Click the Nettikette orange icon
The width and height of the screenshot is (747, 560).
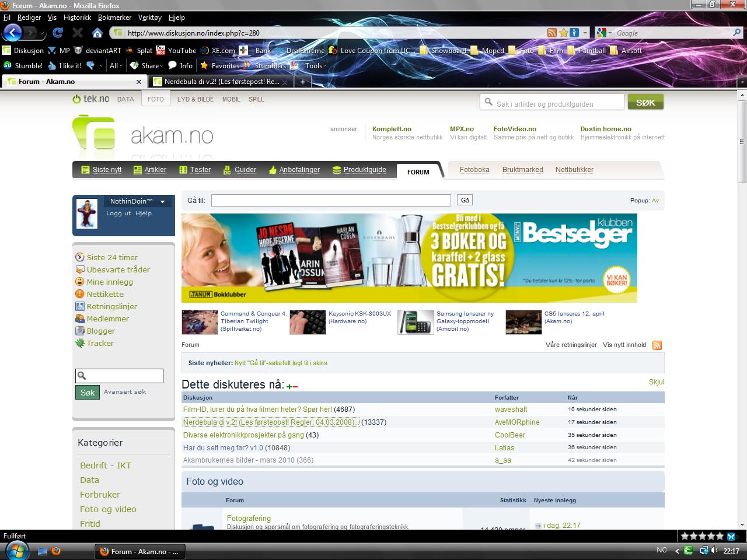(x=80, y=294)
